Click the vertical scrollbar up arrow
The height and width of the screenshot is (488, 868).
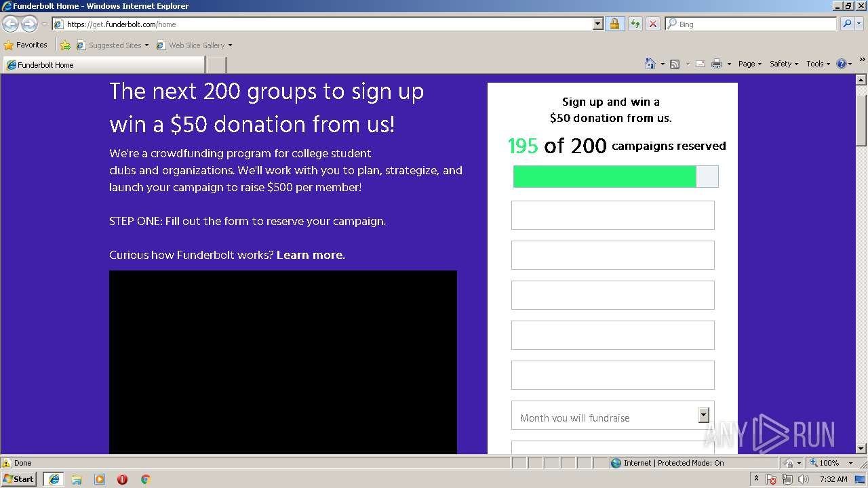pyautogui.click(x=861, y=80)
